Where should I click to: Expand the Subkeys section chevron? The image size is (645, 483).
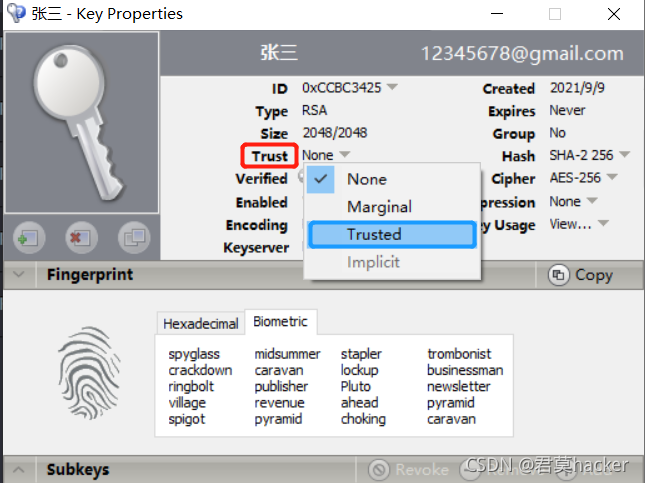pyautogui.click(x=19, y=469)
